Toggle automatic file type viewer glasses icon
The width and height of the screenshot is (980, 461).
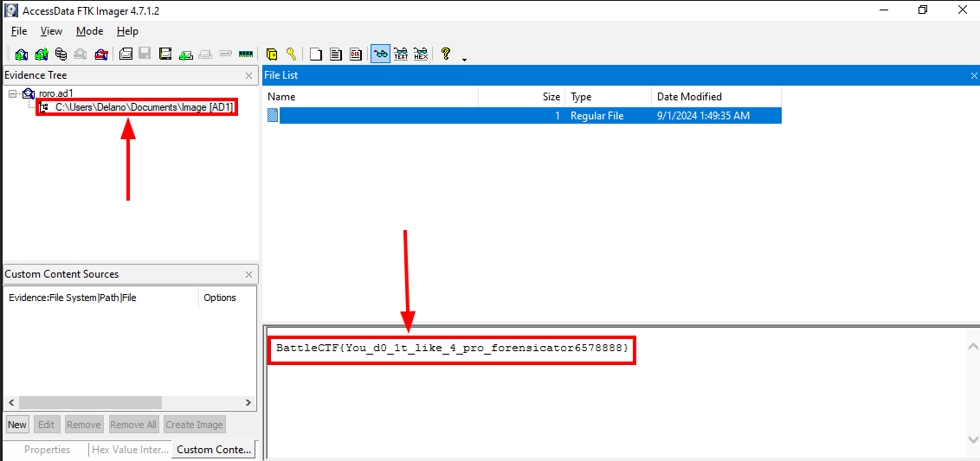click(x=380, y=54)
